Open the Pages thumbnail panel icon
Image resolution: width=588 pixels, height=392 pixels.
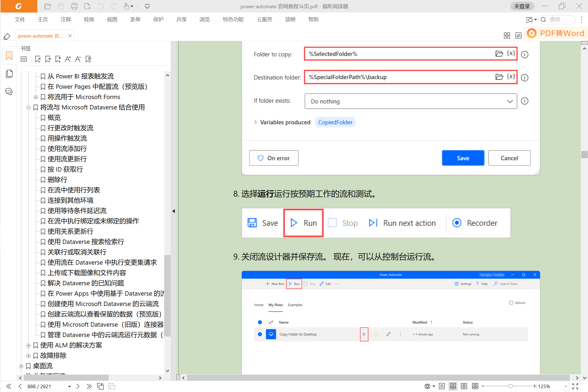pos(9,74)
